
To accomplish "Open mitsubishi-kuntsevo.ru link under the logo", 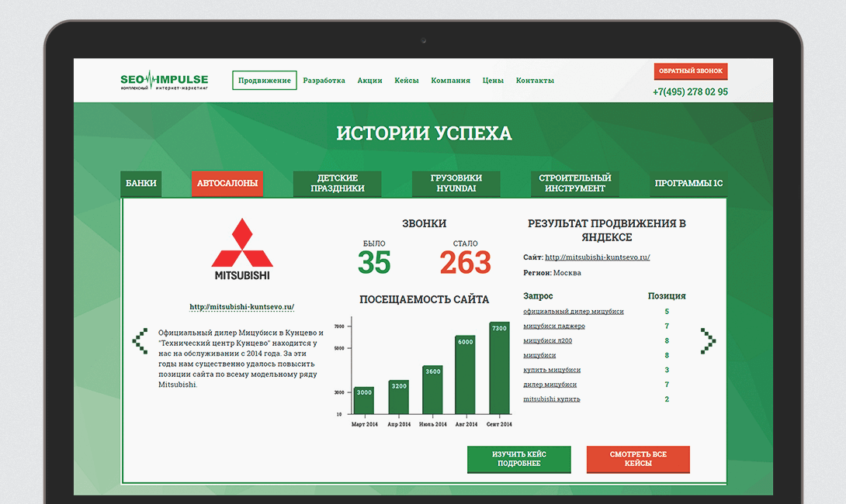I will pyautogui.click(x=241, y=307).
